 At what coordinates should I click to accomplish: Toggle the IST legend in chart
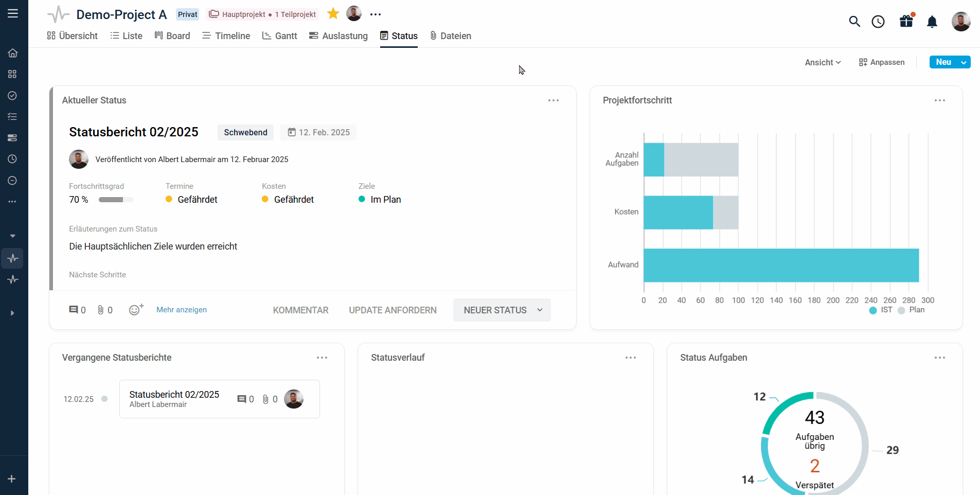[881, 310]
